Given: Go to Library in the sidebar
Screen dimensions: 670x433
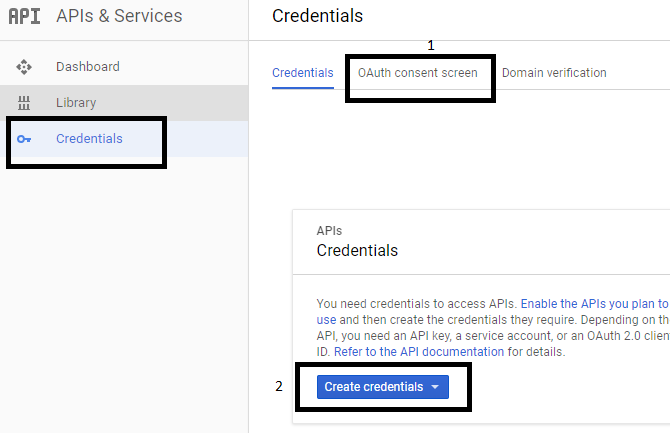Looking at the screenshot, I should [x=76, y=103].
